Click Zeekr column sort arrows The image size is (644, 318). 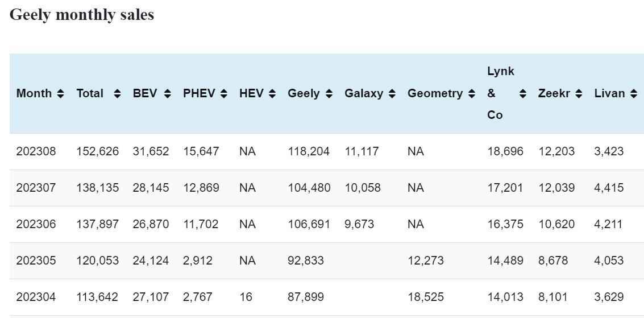pos(579,93)
